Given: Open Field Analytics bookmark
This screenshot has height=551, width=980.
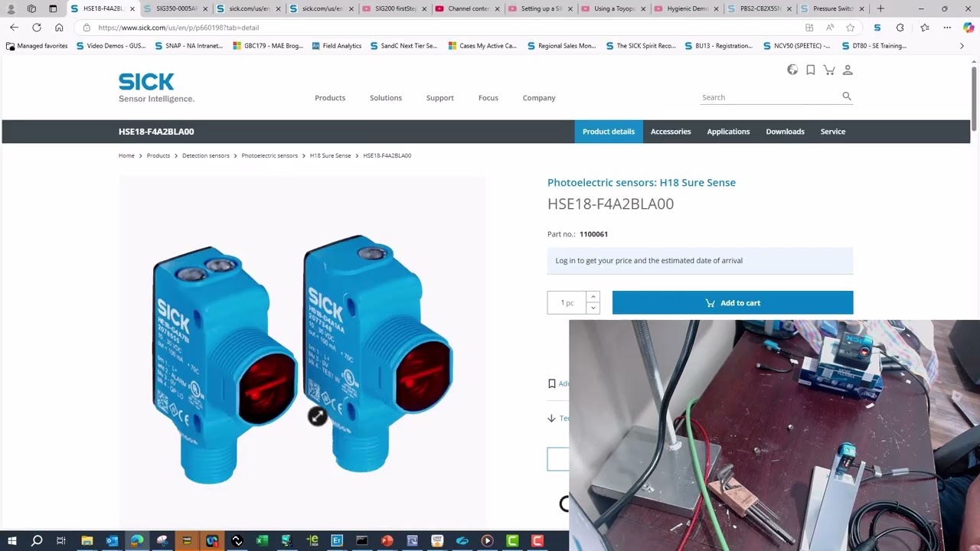Looking at the screenshot, I should point(336,46).
